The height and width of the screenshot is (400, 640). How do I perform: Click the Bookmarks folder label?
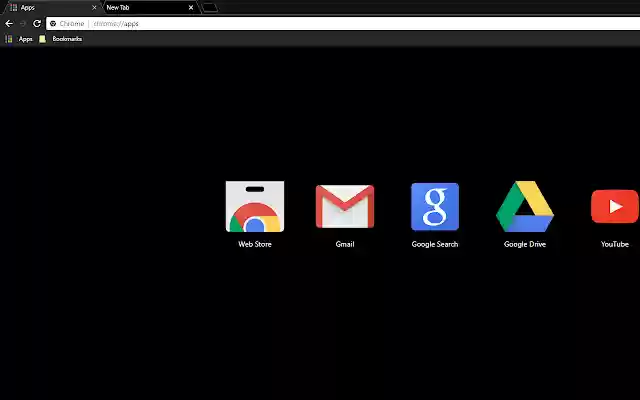(x=67, y=39)
